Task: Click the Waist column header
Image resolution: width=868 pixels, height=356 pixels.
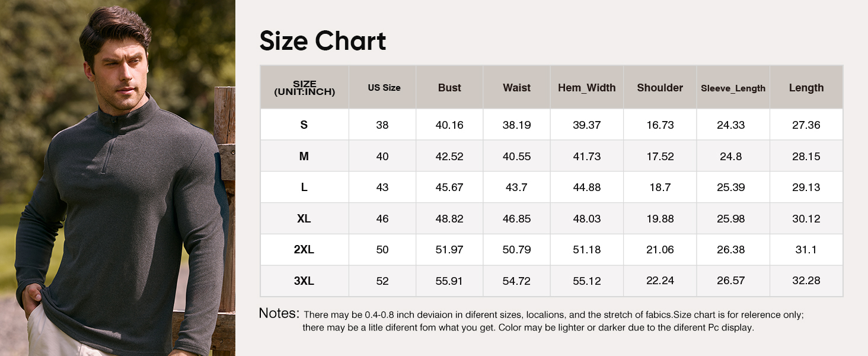Action: coord(516,88)
